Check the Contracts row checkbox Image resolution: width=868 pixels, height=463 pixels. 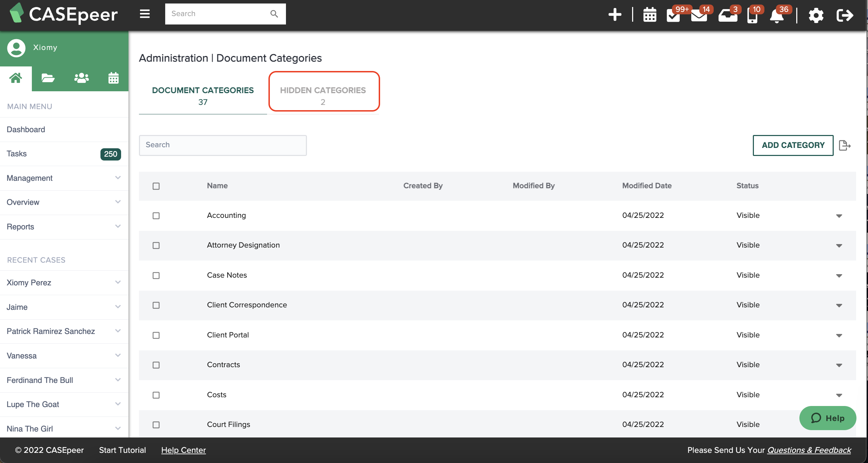click(156, 365)
